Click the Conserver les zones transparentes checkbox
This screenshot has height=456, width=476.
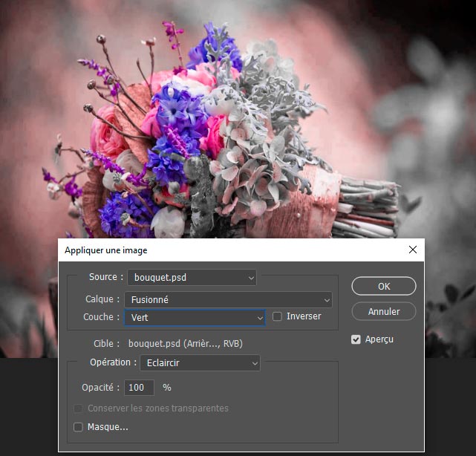(x=79, y=408)
